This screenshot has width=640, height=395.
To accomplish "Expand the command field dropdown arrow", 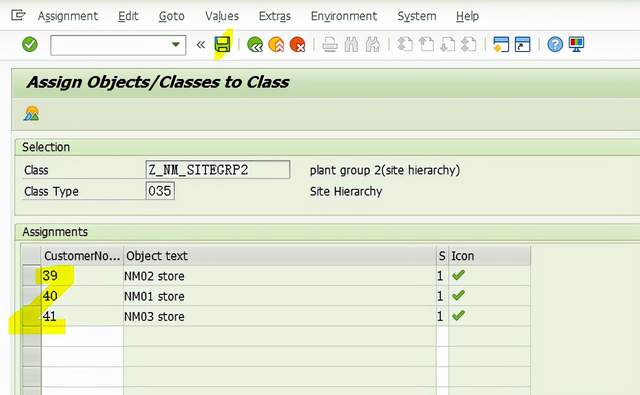I will [x=176, y=44].
